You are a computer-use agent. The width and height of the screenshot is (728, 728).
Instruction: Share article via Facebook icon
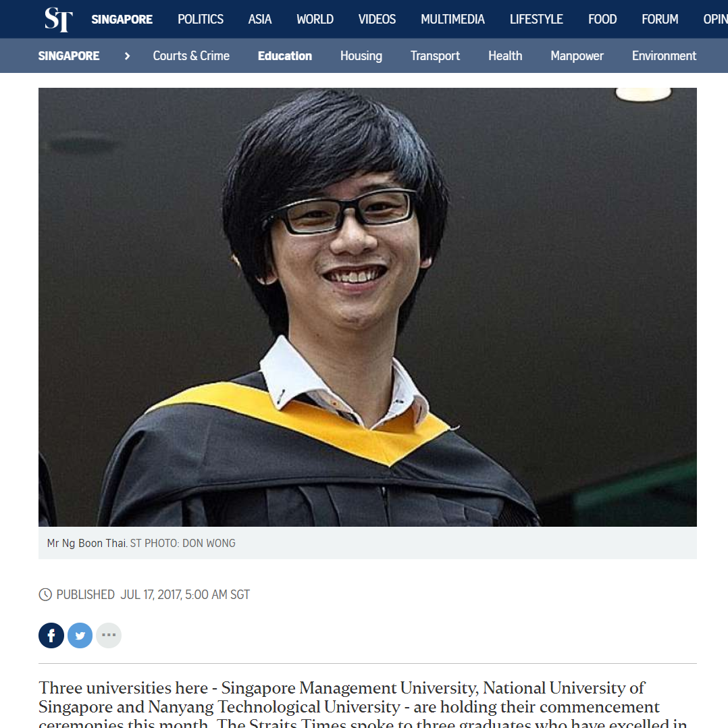[x=51, y=635]
